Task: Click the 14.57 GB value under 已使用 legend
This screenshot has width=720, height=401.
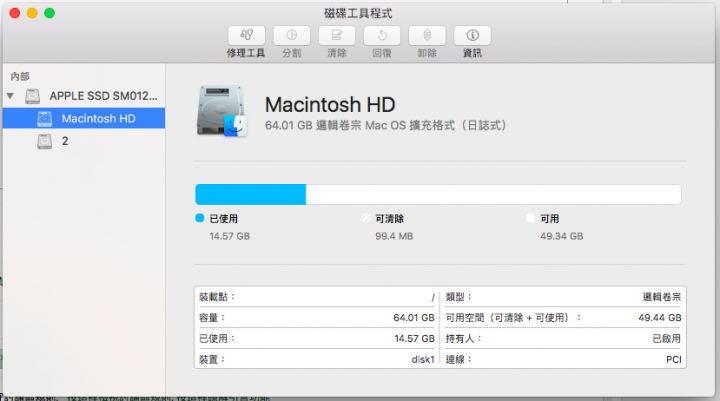Action: pos(230,236)
